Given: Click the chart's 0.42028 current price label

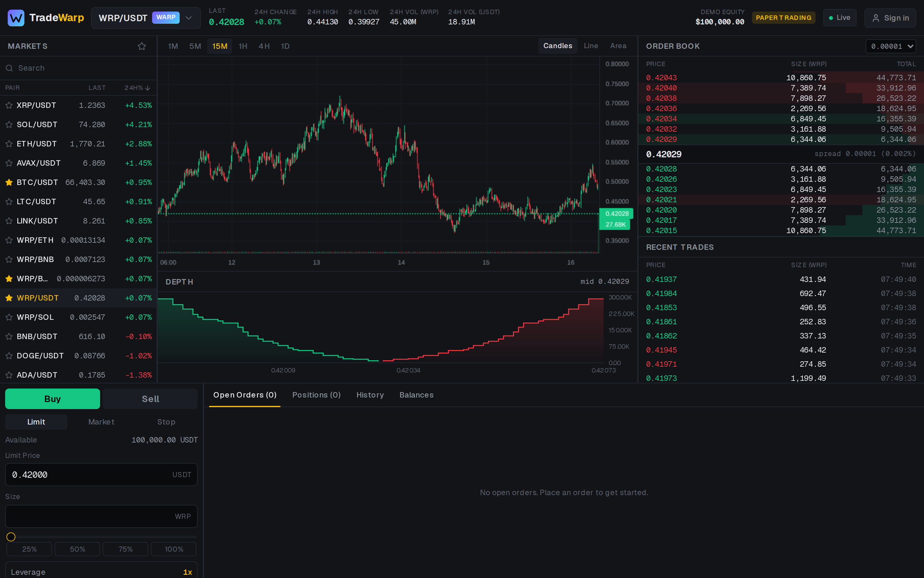Looking at the screenshot, I should (616, 214).
